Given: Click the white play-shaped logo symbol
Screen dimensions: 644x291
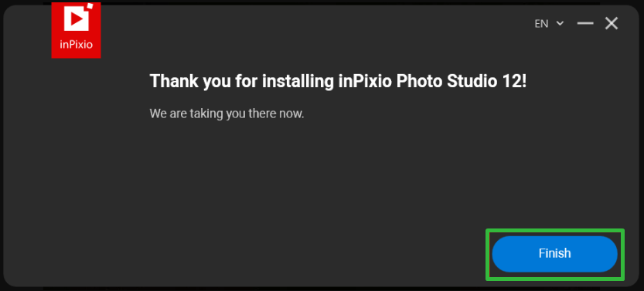Looking at the screenshot, I should (x=77, y=19).
